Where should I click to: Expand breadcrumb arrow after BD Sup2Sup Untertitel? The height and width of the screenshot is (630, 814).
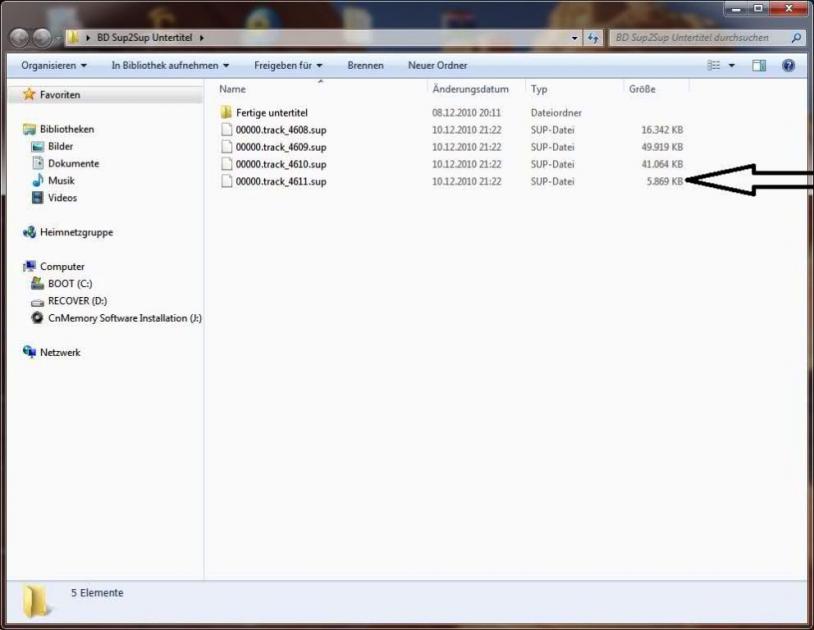tap(201, 37)
